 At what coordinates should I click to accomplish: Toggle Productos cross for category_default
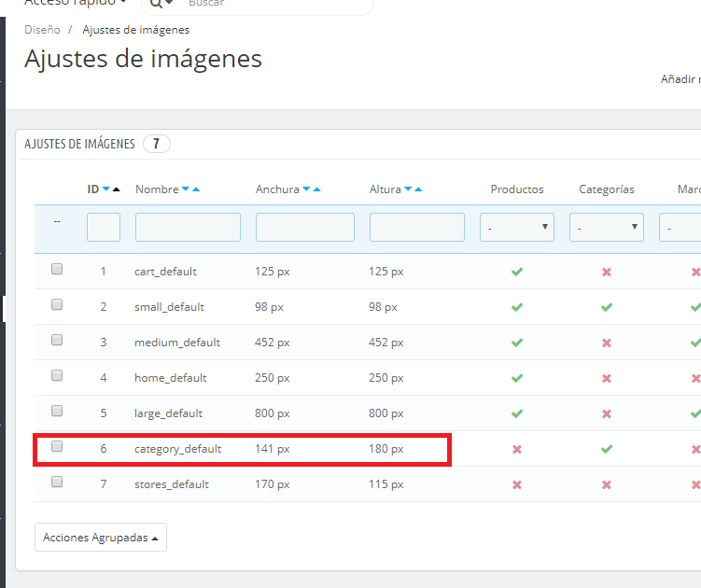pyautogui.click(x=517, y=449)
